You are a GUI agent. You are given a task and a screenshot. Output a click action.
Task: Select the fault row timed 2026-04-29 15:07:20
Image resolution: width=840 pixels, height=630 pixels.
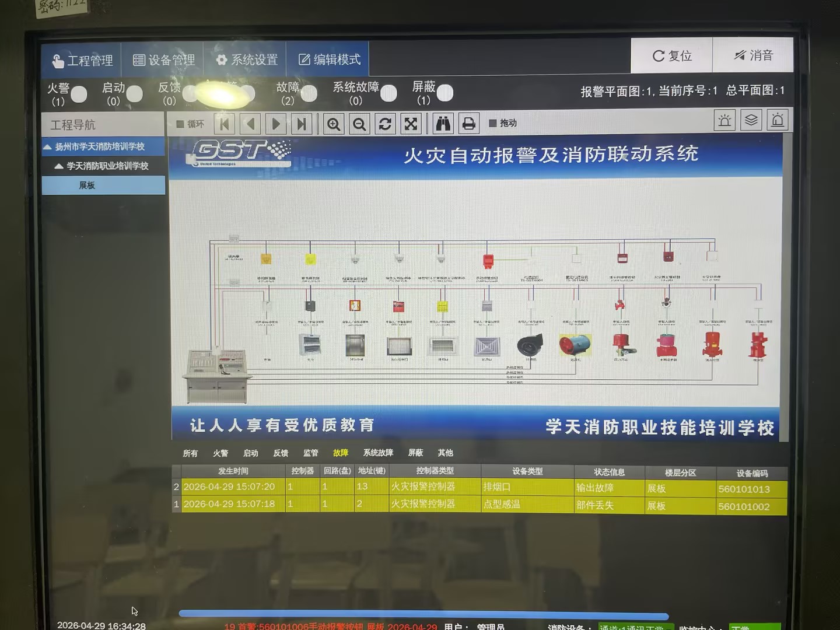point(480,488)
